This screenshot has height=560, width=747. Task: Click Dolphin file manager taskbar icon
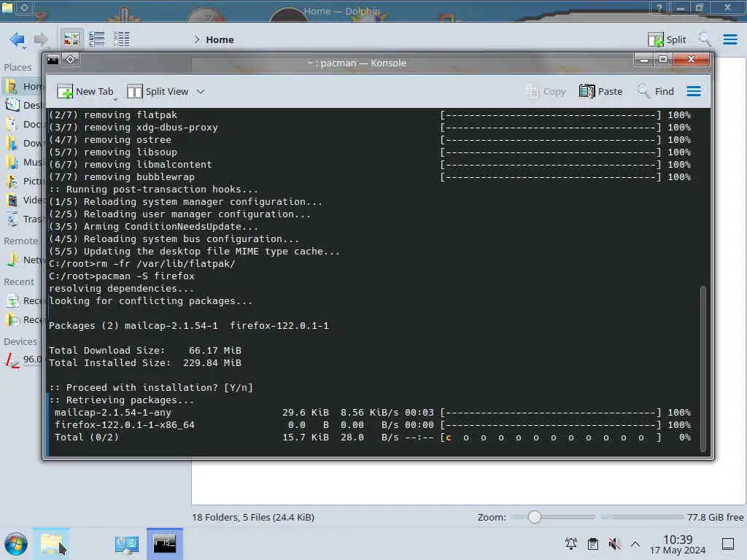click(51, 544)
